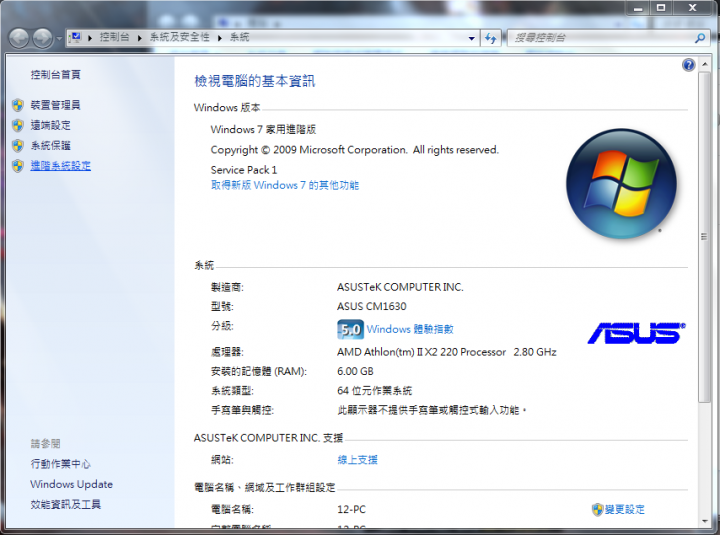This screenshot has width=720, height=535.
Task: Click the scrollbar down arrow
Action: [x=704, y=521]
